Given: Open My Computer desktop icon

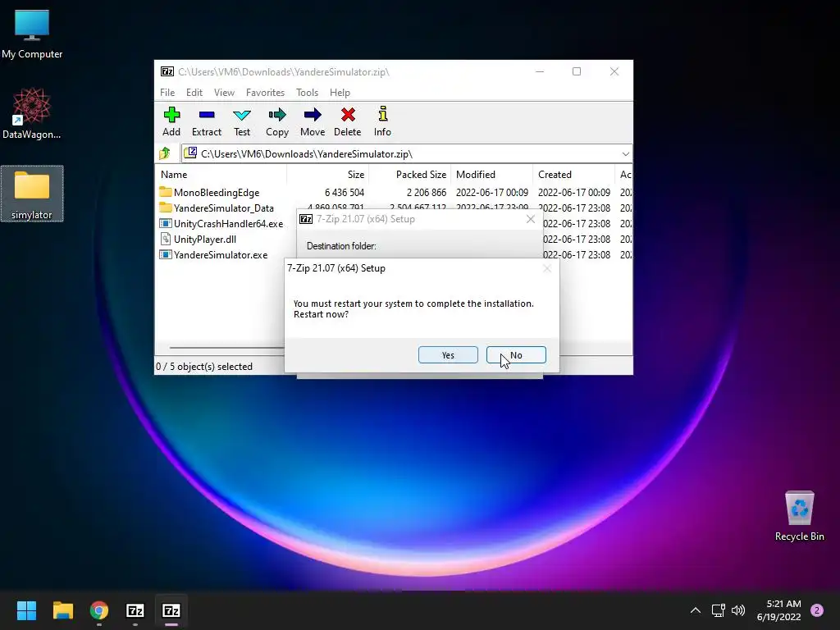Looking at the screenshot, I should click(x=32, y=34).
